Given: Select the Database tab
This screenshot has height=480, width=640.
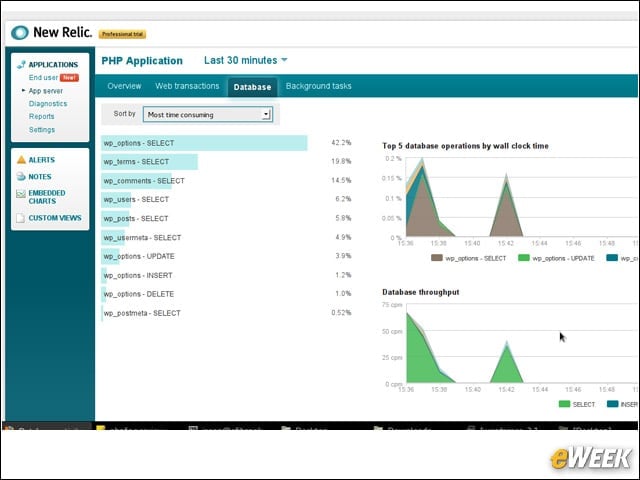Looking at the screenshot, I should pos(252,87).
